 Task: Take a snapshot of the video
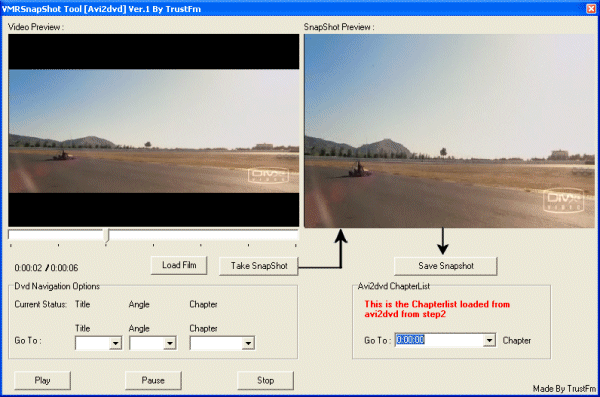tap(259, 266)
